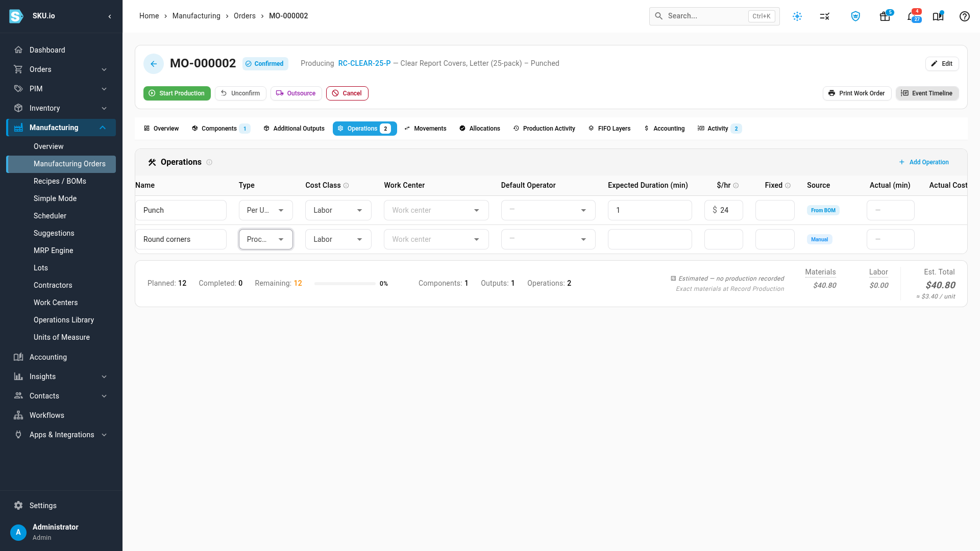Viewport: 980px width, 551px height.
Task: Click the Edit button
Action: pyautogui.click(x=942, y=64)
